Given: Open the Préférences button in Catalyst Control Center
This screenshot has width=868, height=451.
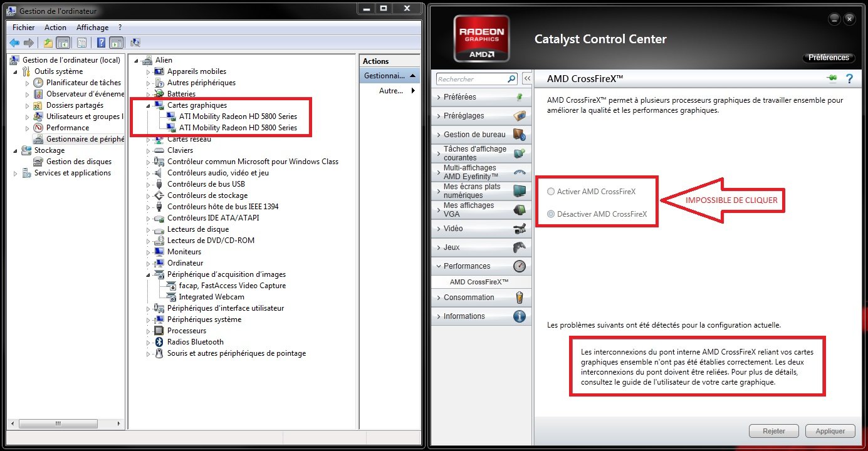Looking at the screenshot, I should (x=829, y=58).
